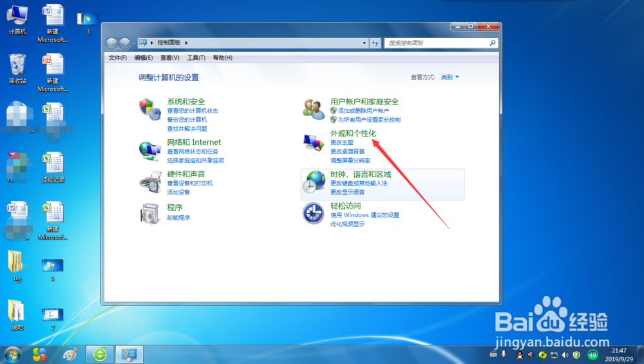Screen dimensions: 644x364
Task: Click the search magnifier icon
Action: click(x=492, y=43)
